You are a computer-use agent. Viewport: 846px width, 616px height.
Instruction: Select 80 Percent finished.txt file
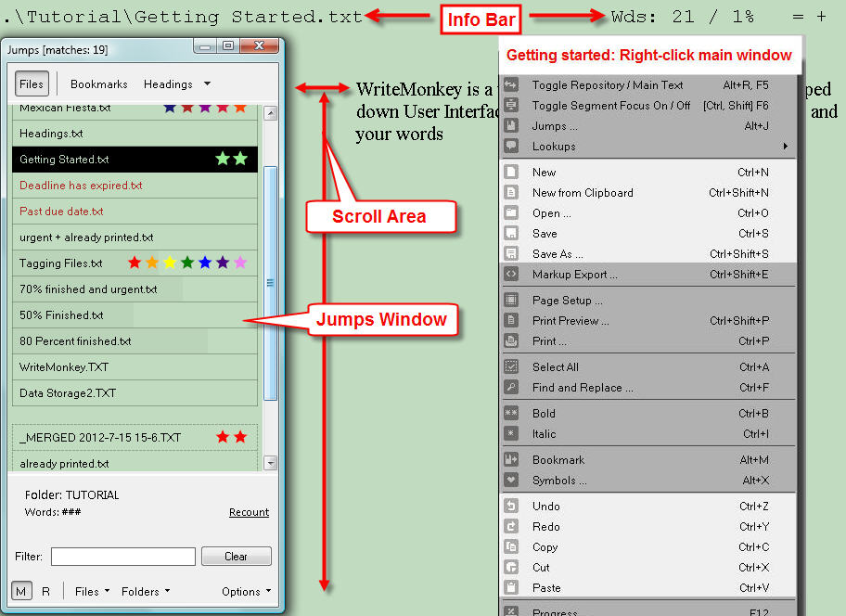tap(135, 340)
